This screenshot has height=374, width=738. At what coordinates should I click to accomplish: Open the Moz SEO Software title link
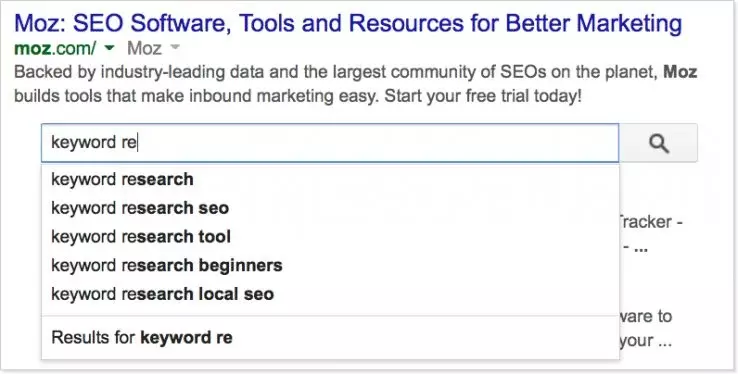pos(348,23)
